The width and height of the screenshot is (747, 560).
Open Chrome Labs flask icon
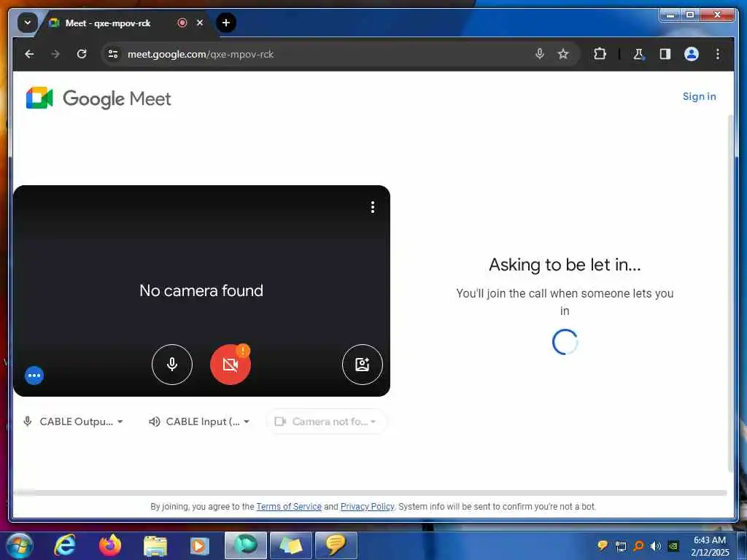tap(638, 54)
